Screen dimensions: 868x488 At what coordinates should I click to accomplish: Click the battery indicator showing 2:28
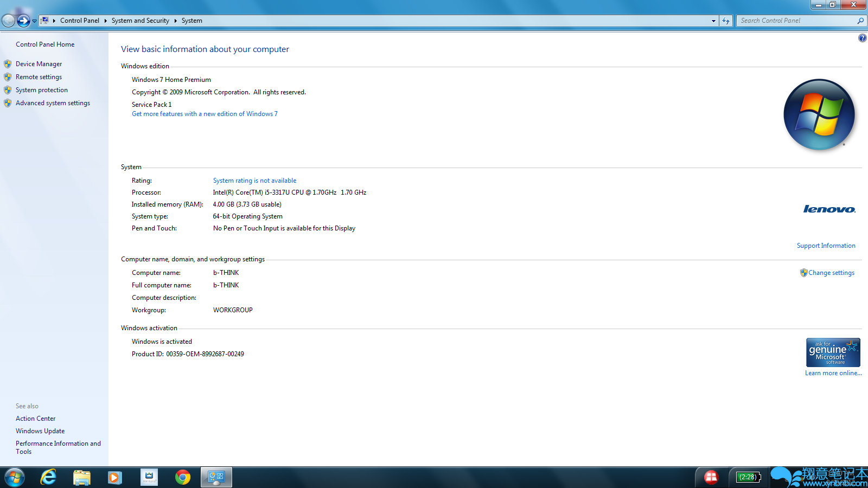click(x=749, y=477)
